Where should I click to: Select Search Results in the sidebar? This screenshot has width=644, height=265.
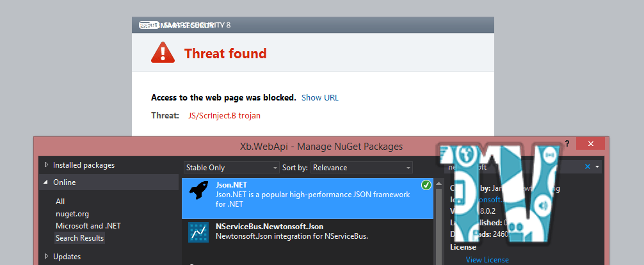[x=79, y=238]
